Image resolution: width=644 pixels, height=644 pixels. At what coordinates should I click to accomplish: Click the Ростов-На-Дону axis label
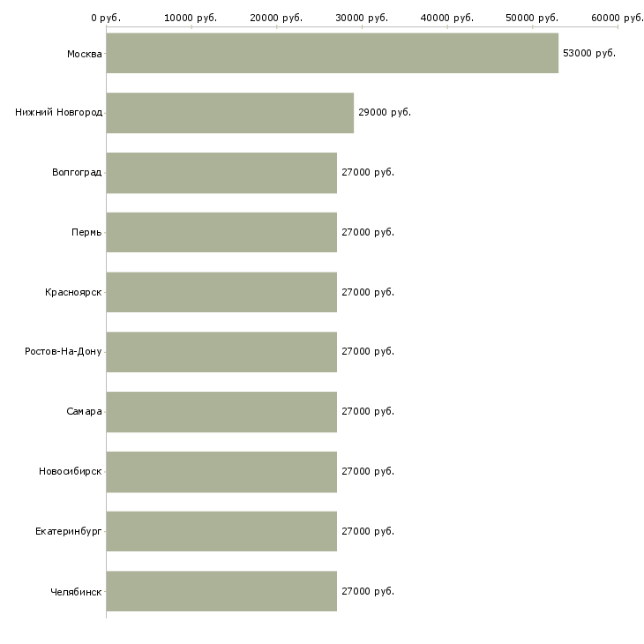point(64,351)
